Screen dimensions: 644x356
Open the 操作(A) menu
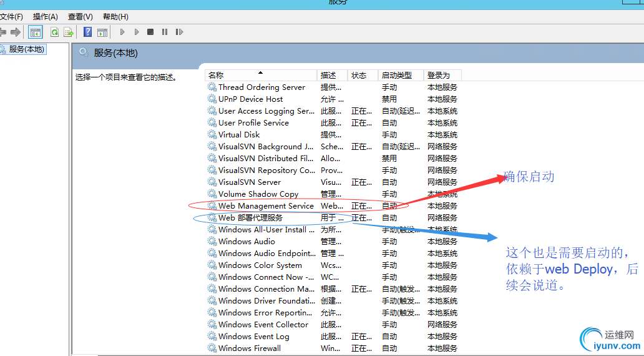(45, 17)
